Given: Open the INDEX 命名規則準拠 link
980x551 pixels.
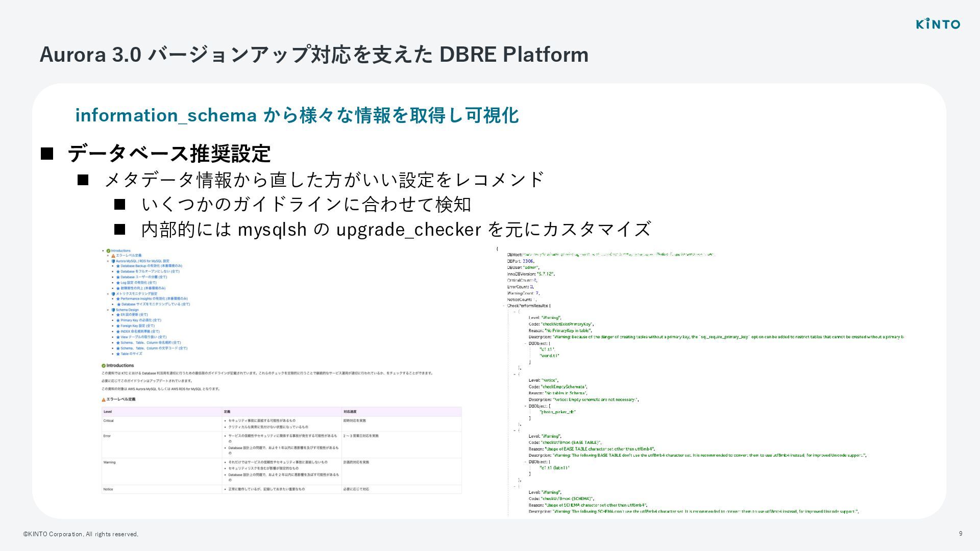Looking at the screenshot, I should click(x=140, y=332).
